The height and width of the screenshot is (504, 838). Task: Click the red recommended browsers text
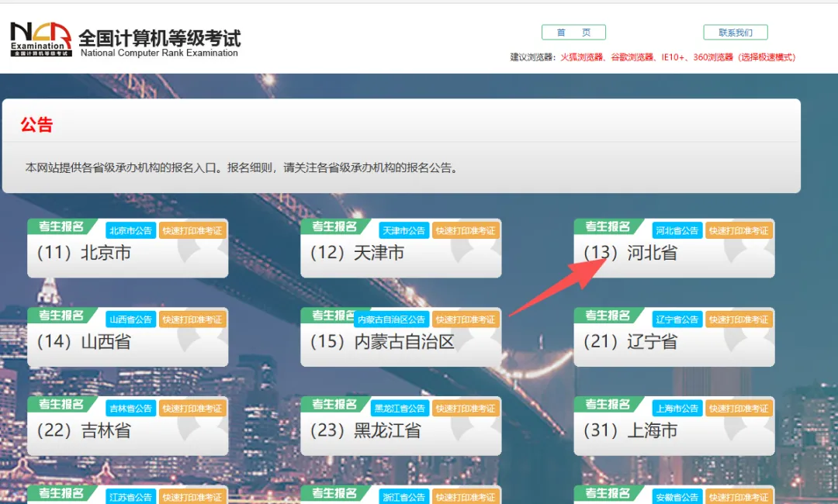click(677, 57)
